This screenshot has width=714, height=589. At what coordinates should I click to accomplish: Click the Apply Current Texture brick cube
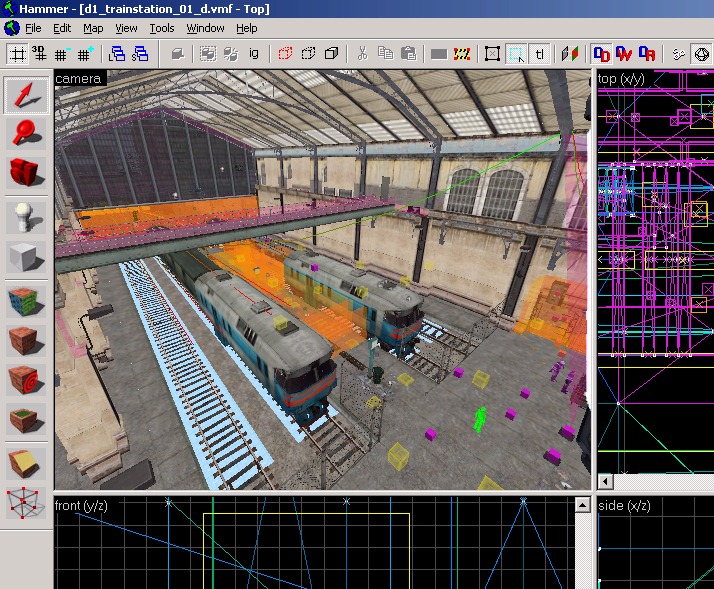[x=26, y=340]
